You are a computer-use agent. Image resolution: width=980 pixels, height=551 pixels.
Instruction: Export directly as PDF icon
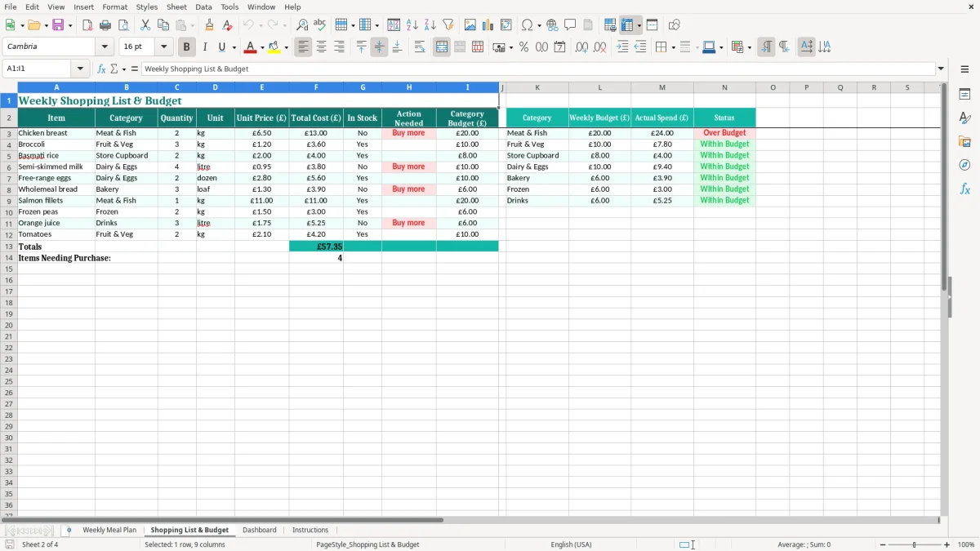(87, 25)
